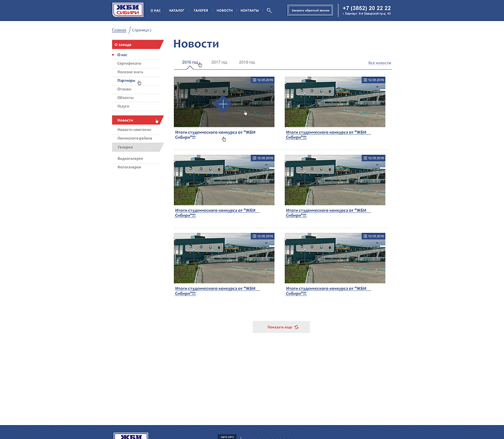Collapse the О заводе sidebar section header
The image size is (504, 439).
pos(135,45)
